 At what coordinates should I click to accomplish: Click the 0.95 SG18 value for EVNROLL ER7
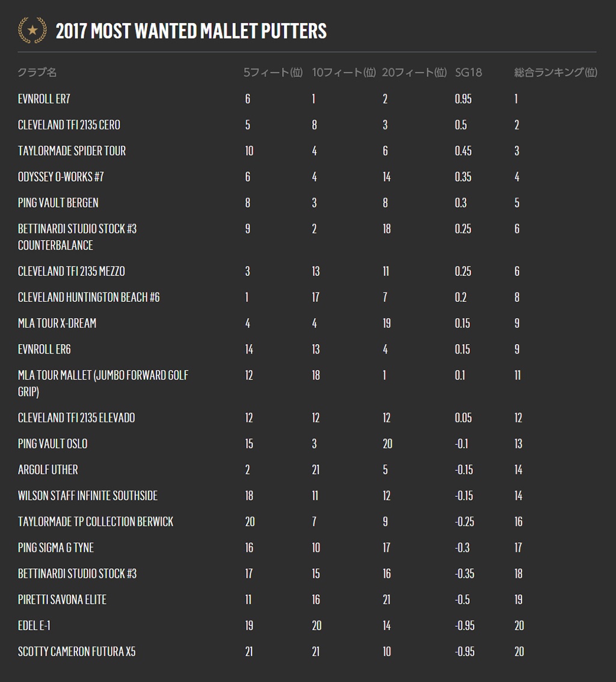click(x=463, y=99)
